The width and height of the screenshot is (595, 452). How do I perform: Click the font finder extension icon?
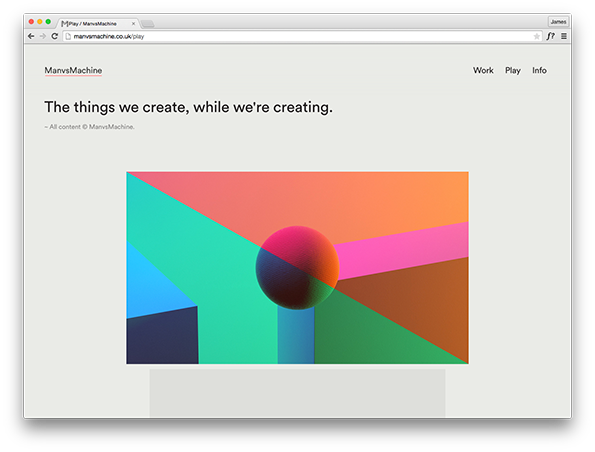point(550,36)
